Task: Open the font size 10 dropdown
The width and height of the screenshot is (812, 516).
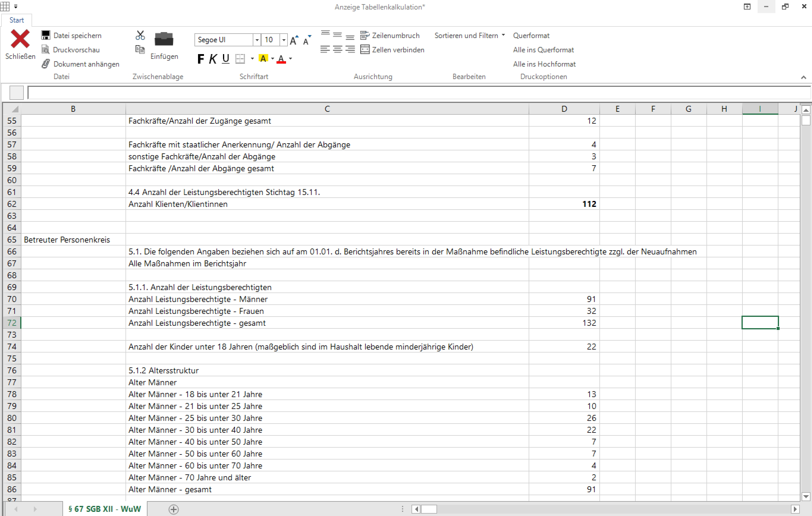Action: 284,40
